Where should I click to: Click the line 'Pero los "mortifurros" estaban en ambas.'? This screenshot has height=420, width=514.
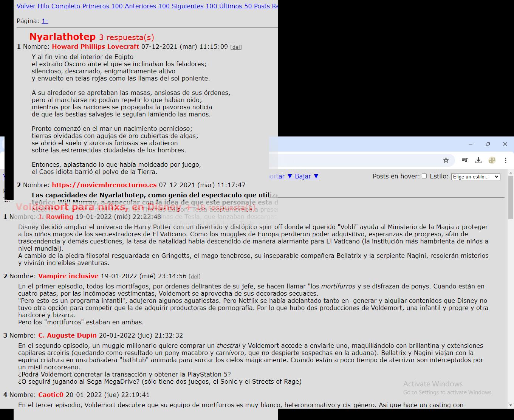81,322
